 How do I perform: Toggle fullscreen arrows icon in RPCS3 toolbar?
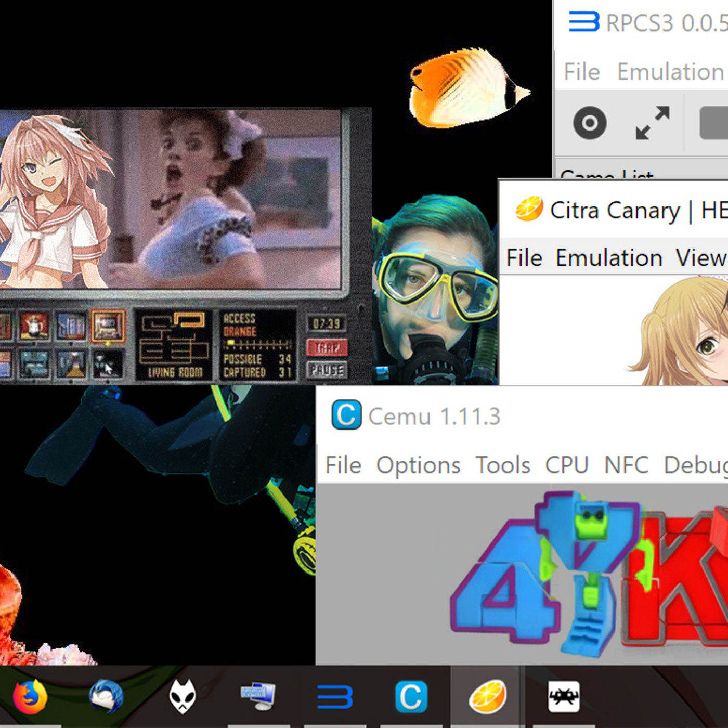pos(653,123)
